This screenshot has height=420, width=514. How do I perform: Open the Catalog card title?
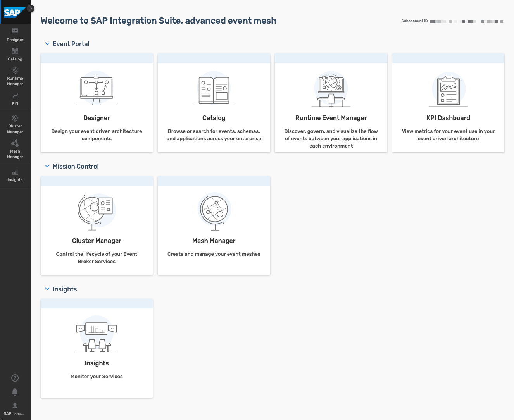[214, 118]
